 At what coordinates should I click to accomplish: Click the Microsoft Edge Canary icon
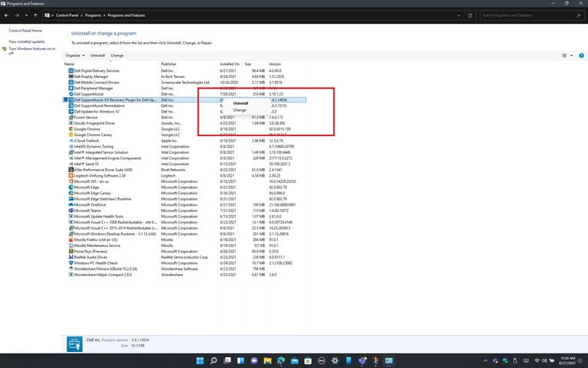(71, 193)
